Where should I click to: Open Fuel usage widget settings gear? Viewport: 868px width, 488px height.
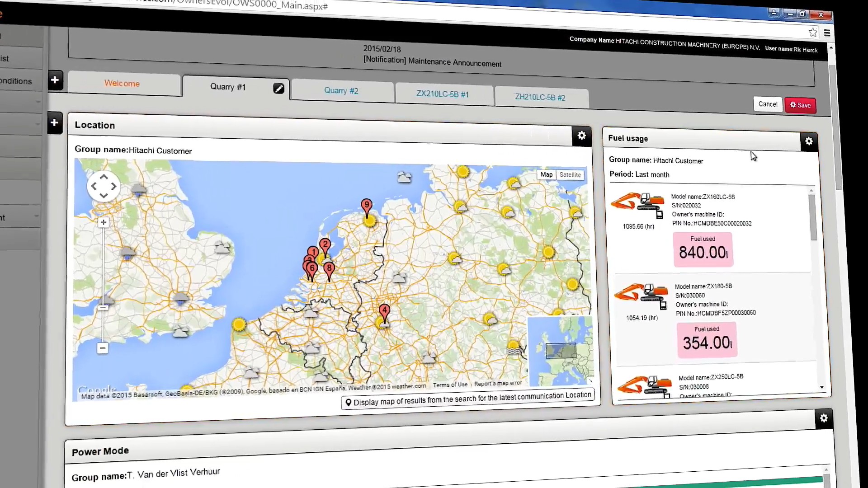tap(809, 141)
